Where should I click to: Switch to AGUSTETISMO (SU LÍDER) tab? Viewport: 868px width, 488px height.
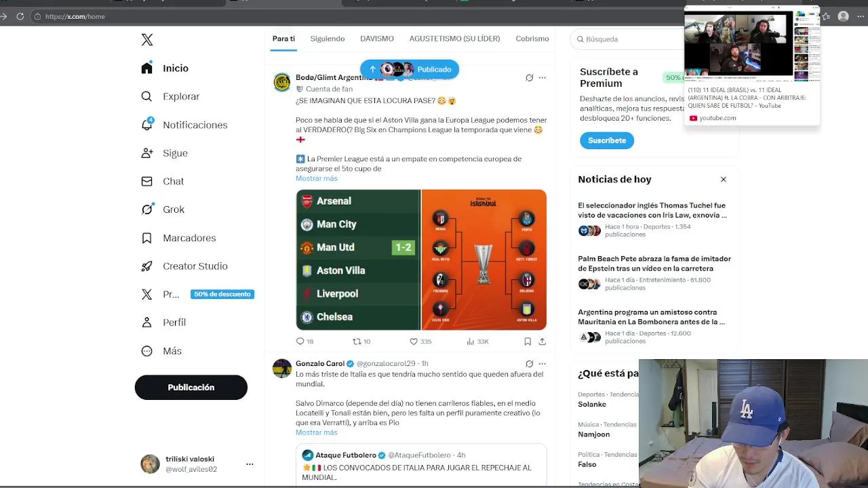pyautogui.click(x=454, y=39)
